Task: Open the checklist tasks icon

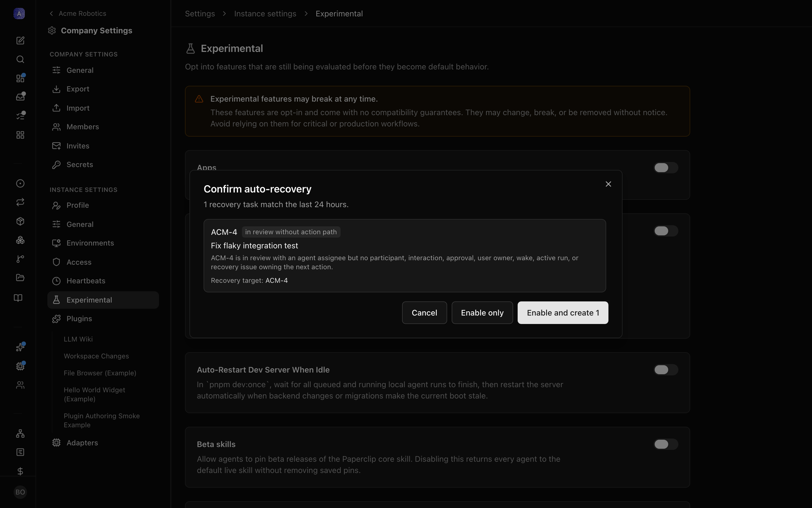Action: tap(20, 116)
